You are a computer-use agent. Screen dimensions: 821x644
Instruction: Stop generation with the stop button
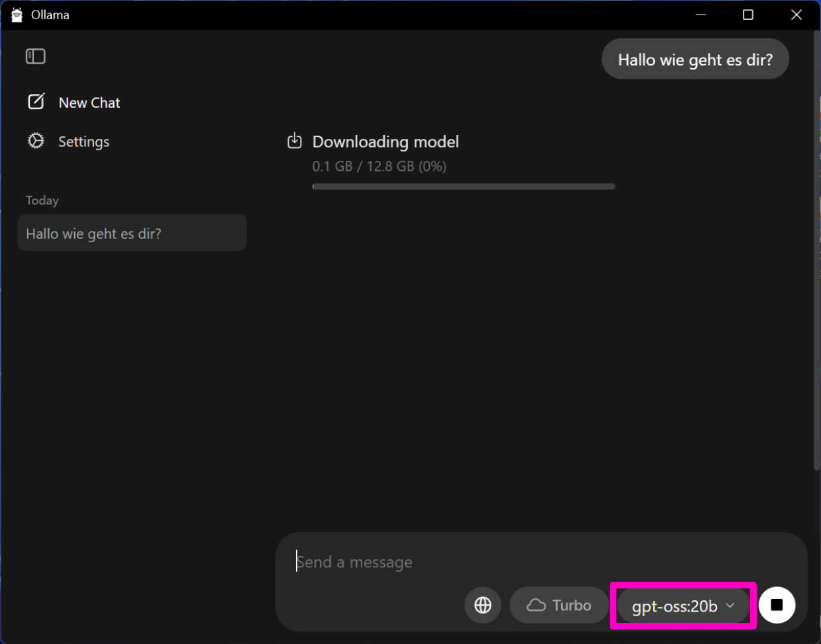tap(777, 605)
